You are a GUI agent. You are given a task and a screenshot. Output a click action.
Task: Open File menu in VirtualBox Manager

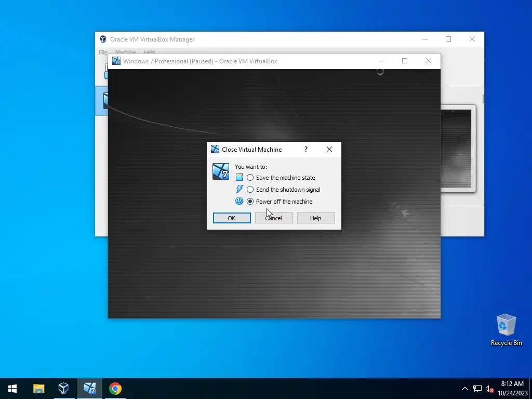tap(103, 52)
